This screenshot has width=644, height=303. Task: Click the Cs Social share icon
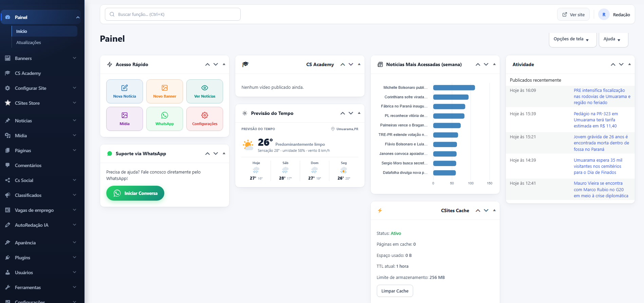[7, 180]
